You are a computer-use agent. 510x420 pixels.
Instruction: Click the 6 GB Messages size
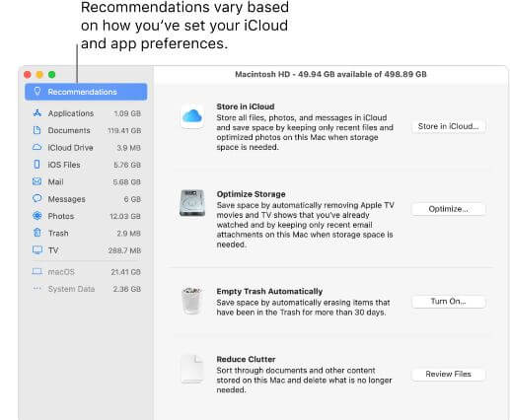point(132,199)
